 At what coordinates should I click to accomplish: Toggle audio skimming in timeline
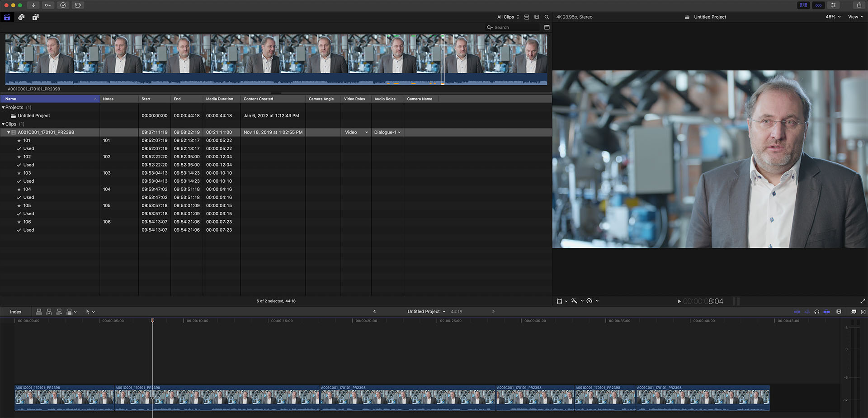click(x=807, y=312)
